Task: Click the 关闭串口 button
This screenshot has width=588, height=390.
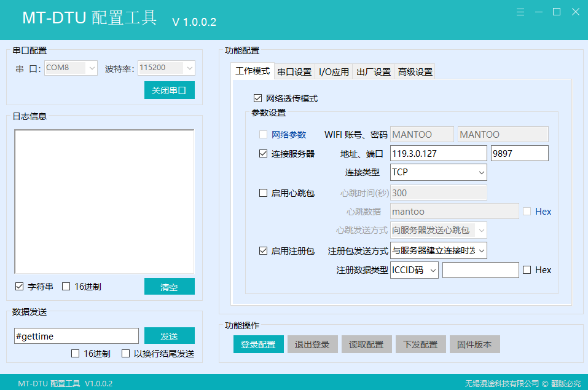Action: (169, 90)
